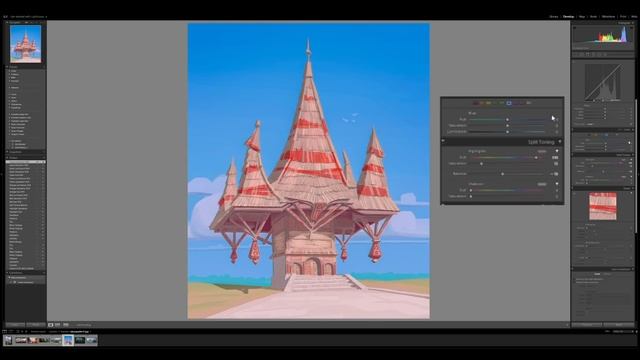Collapse the Navigator panel triangle
The image size is (640, 360).
point(7,22)
